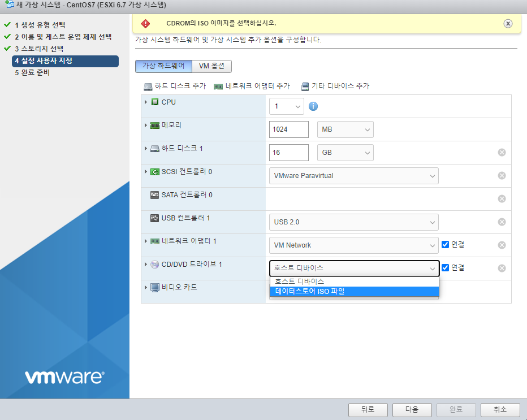This screenshot has height=420, width=527.
Task: Remove network adapter 1 device
Action: coord(502,245)
